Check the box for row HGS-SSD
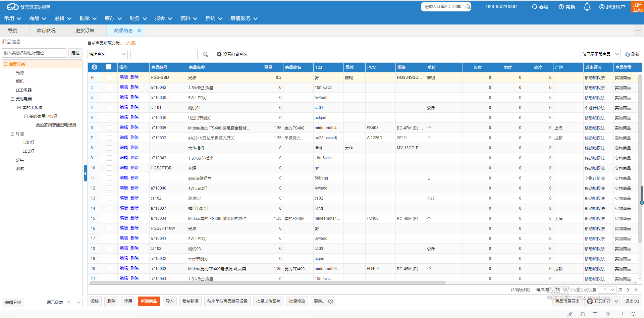The image size is (644, 318). click(109, 77)
